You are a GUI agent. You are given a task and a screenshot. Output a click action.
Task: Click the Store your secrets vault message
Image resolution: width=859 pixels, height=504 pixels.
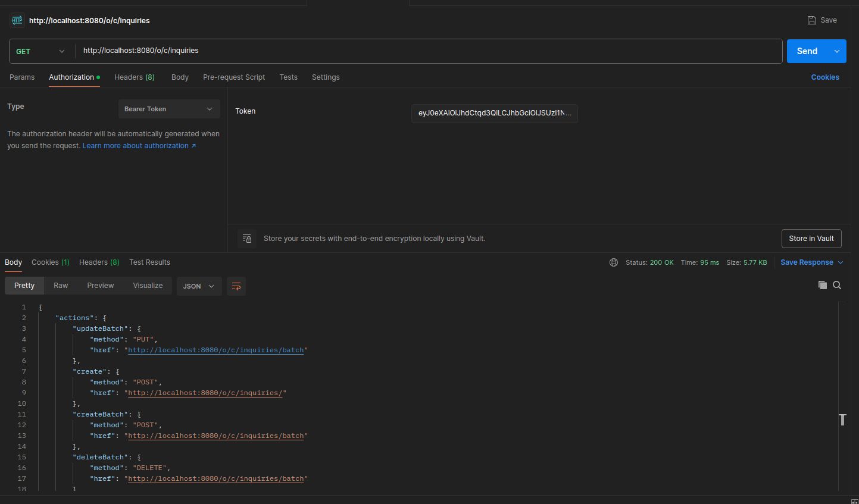pyautogui.click(x=374, y=239)
